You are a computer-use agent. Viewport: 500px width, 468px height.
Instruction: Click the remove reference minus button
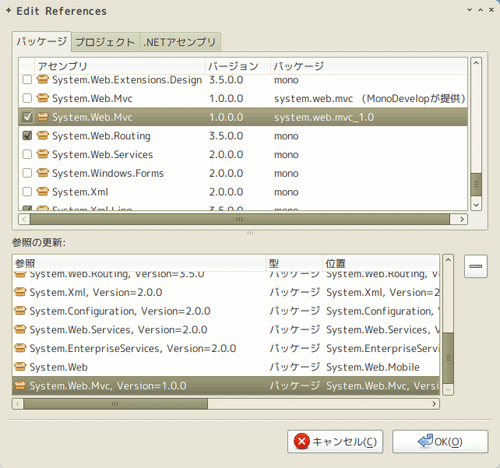476,266
